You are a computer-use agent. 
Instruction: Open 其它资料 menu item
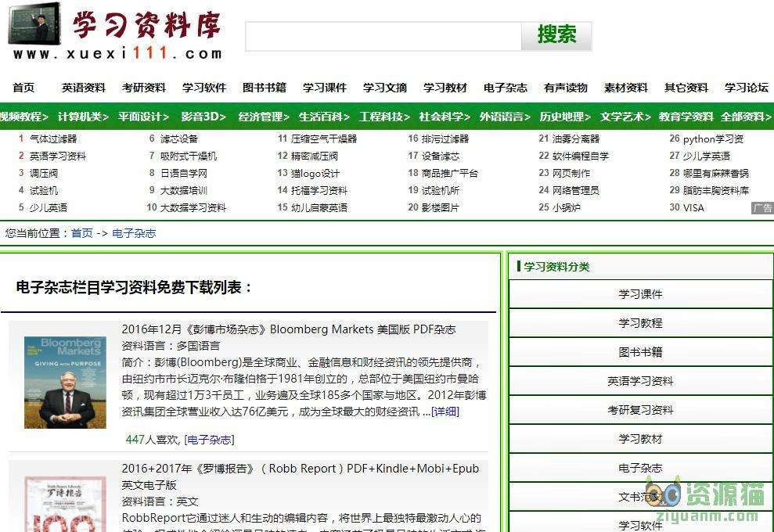click(x=686, y=88)
